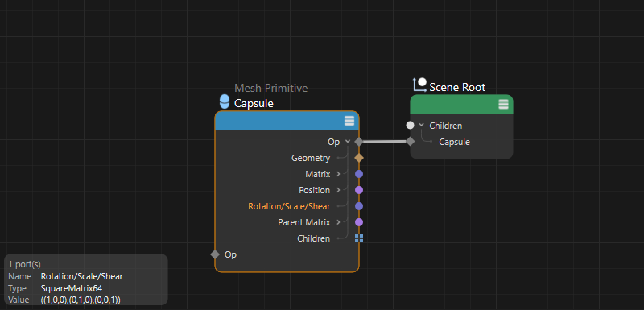Select the Position output port

pyautogui.click(x=359, y=190)
